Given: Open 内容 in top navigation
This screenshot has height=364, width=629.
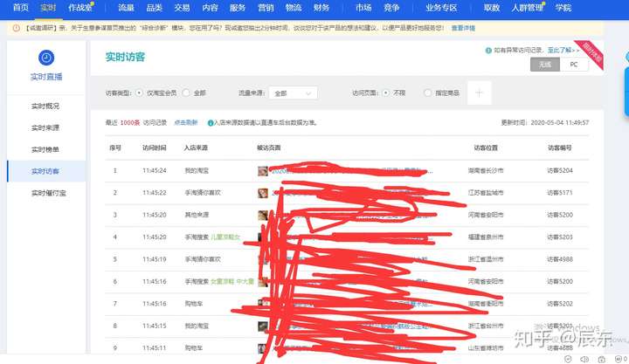Looking at the screenshot, I should pos(210,8).
